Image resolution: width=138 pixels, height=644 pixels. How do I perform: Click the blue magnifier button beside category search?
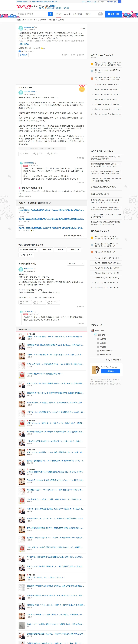click(50, 14)
